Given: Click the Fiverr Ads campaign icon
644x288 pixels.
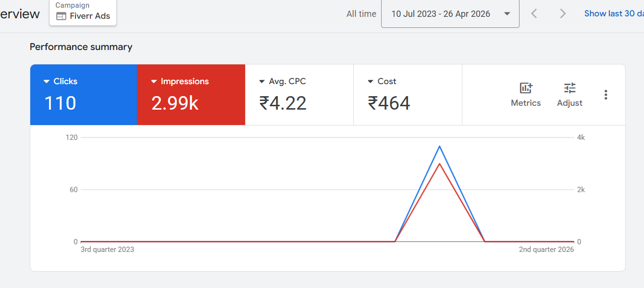Looking at the screenshot, I should point(61,16).
